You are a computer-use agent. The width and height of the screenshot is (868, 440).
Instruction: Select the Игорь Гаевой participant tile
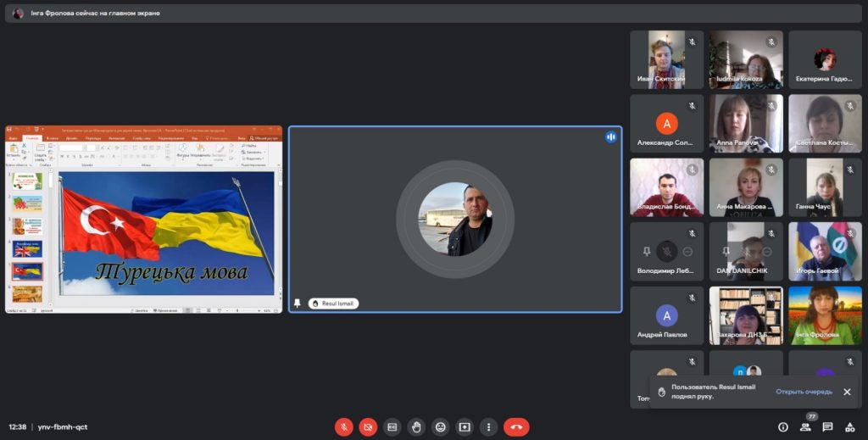[x=825, y=251]
